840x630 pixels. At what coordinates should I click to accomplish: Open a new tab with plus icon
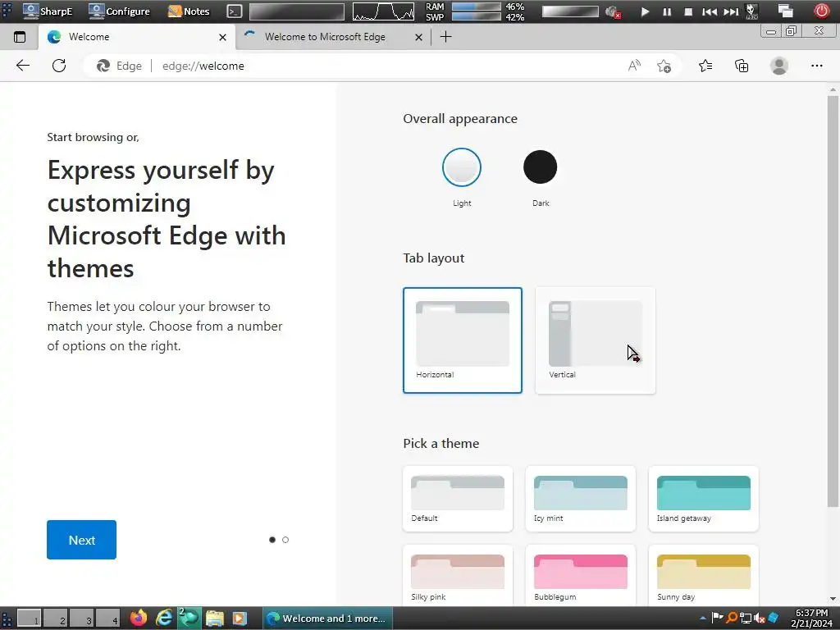coord(445,37)
